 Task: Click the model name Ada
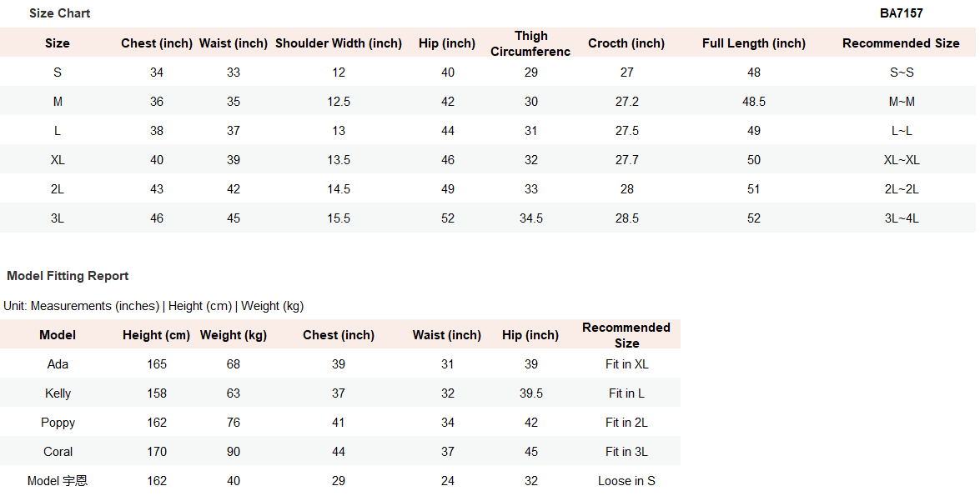click(x=58, y=364)
